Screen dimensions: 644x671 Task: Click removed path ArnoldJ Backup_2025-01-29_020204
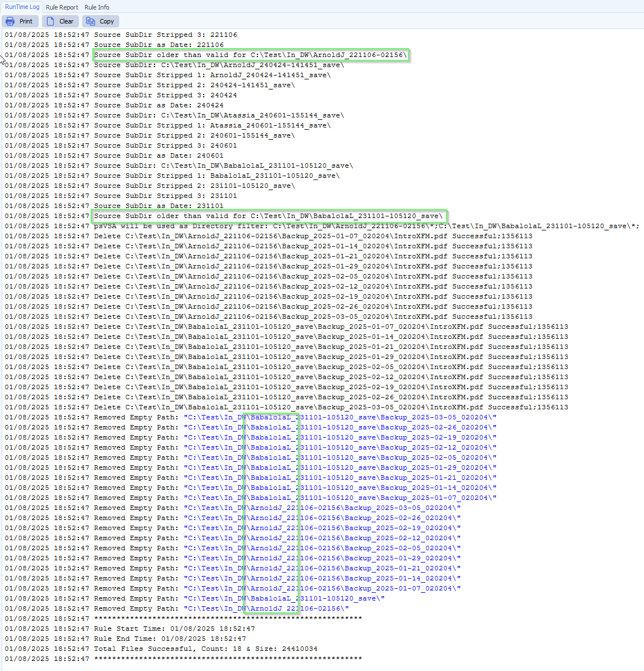(322, 558)
